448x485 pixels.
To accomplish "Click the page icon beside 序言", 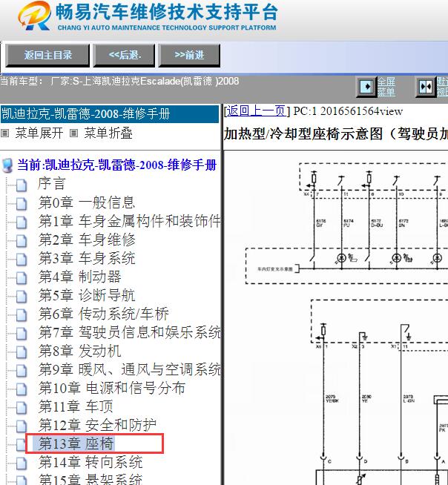I will (x=22, y=185).
